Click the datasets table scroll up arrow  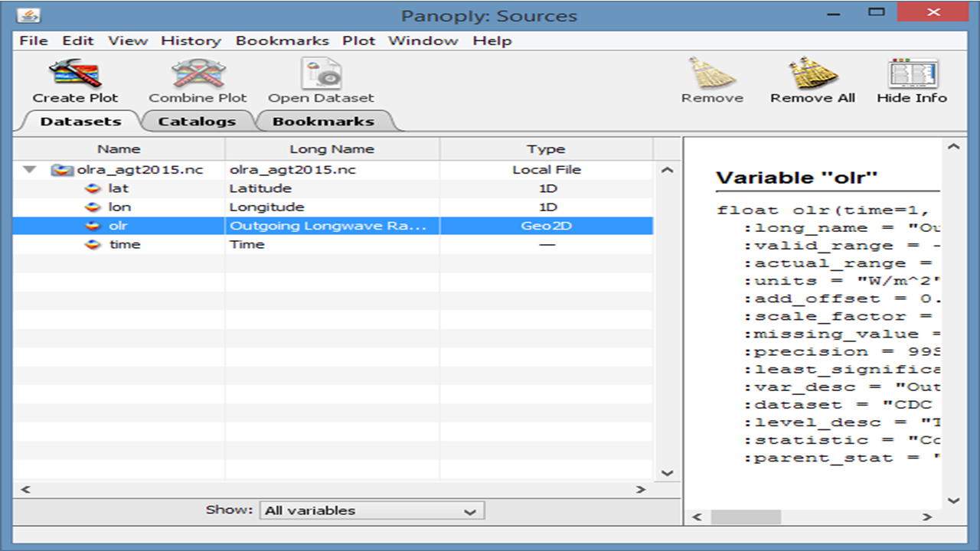click(x=667, y=170)
